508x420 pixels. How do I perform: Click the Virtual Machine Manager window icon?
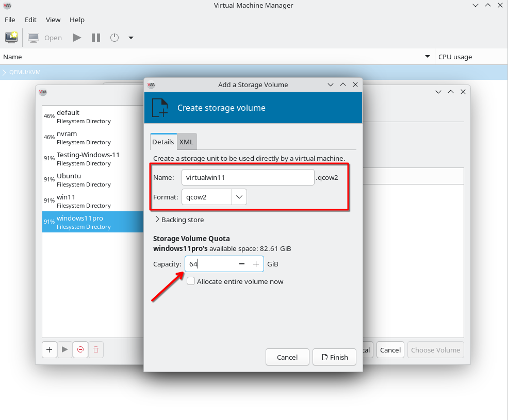point(7,6)
